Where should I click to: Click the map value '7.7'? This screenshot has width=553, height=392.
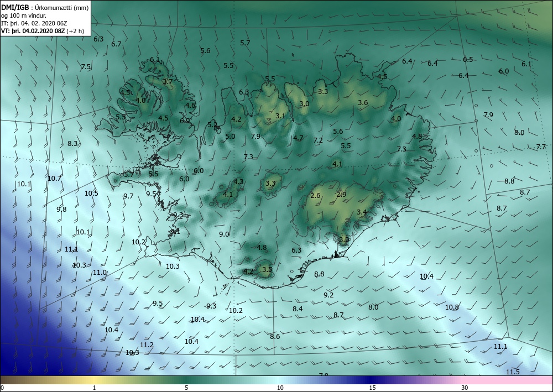coord(541,147)
